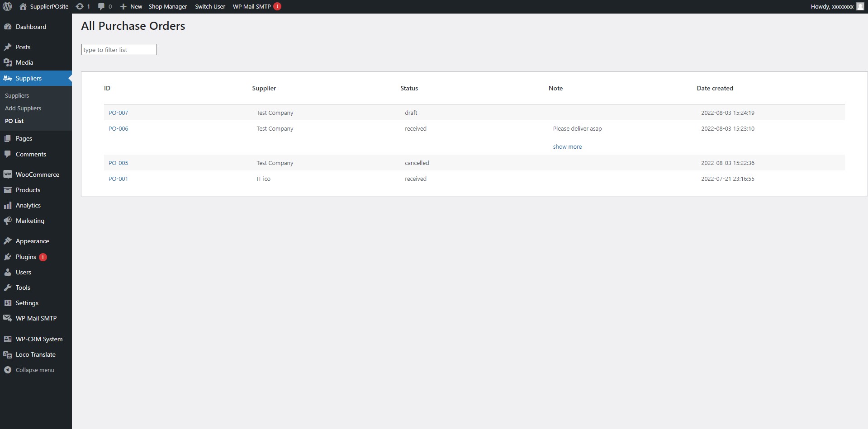Click the Posts pin icon
The width and height of the screenshot is (868, 429).
8,47
